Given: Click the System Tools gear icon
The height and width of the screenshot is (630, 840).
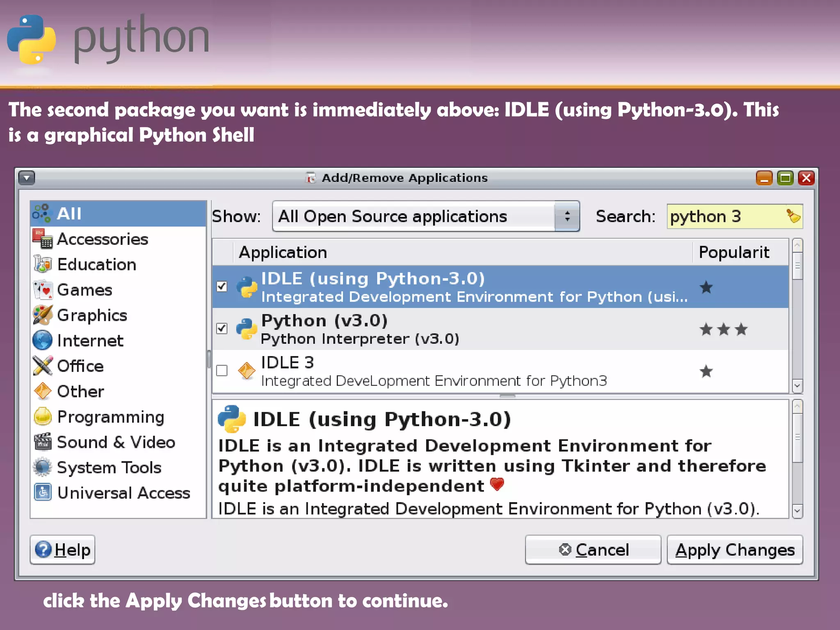Looking at the screenshot, I should point(43,467).
